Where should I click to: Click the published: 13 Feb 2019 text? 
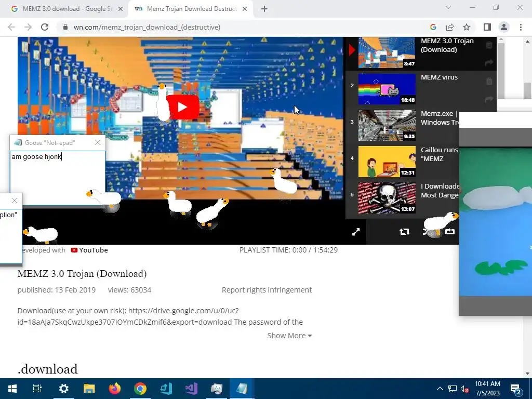(57, 290)
